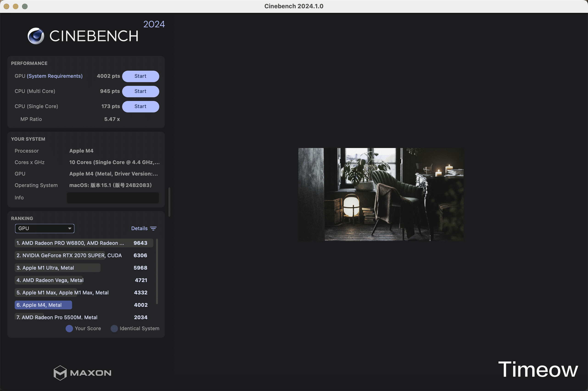Click the Your Score legend circle
Image resolution: width=588 pixels, height=391 pixels.
pos(69,328)
